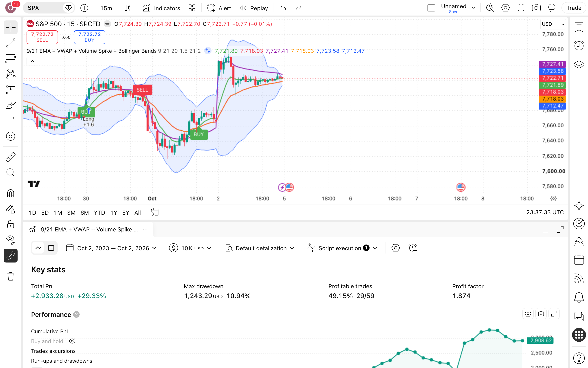
Task: Select the patterns drawing tool
Action: (x=10, y=74)
